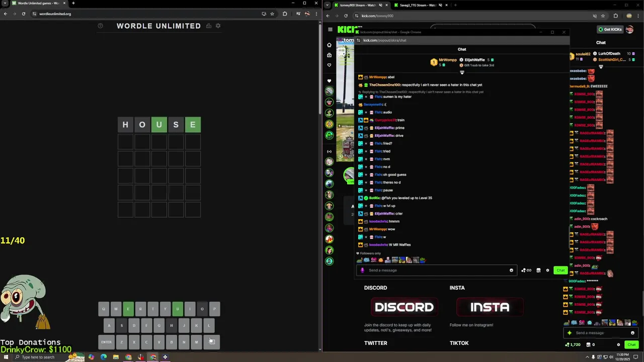Open File Explorer from taskbar
This screenshot has height=362, width=644.
click(x=116, y=357)
